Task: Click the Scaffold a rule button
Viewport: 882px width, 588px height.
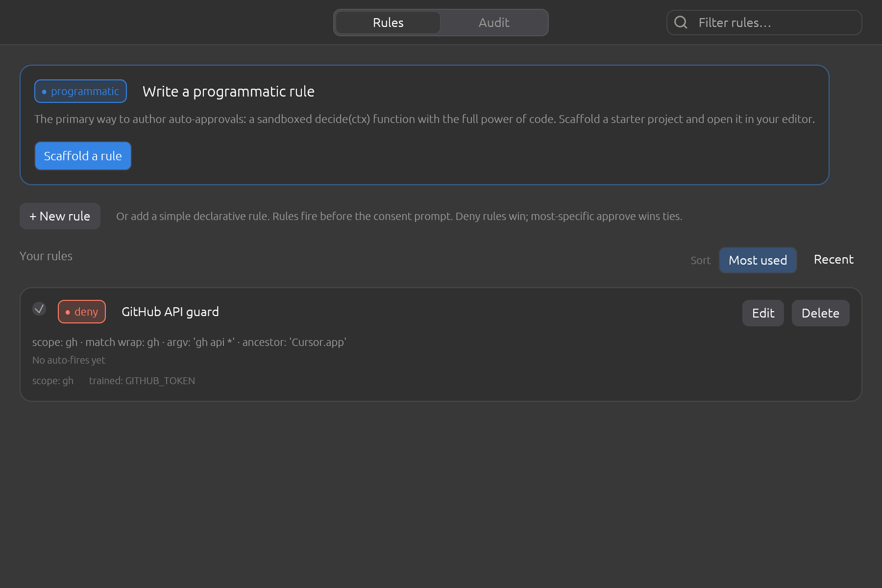Action: point(83,156)
